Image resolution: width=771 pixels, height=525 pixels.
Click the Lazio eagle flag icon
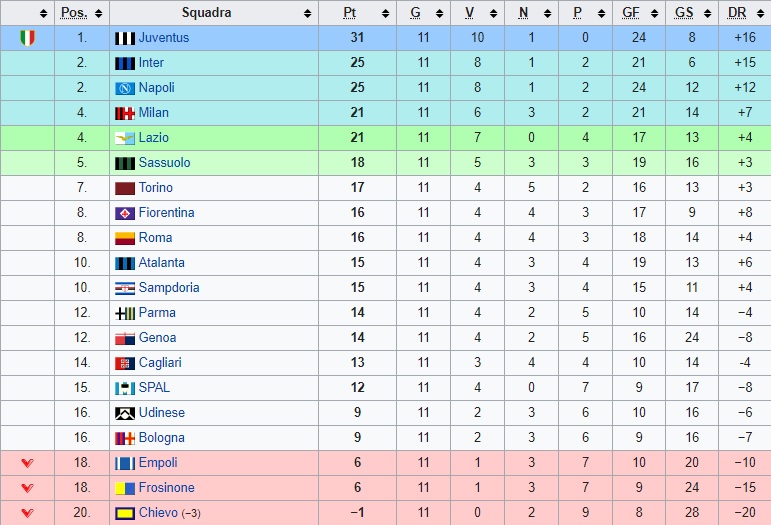tap(125, 139)
